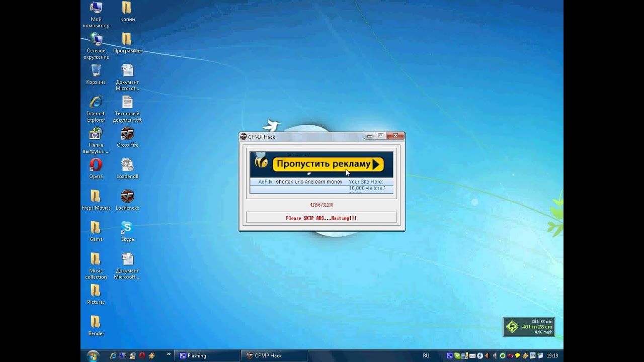
Task: Click the CF VIP Hack title bar
Action: pos(302,136)
